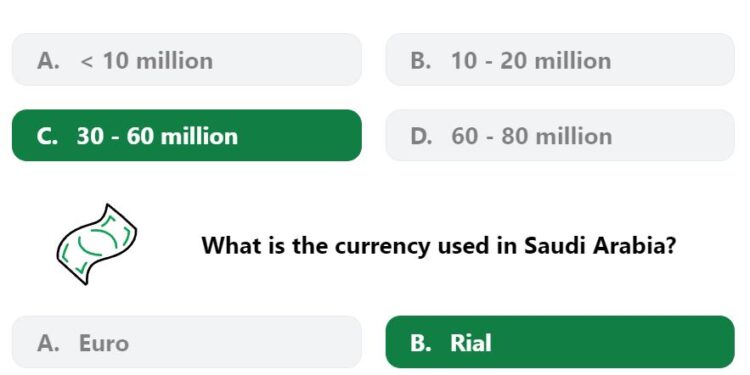The image size is (750, 375).
Task: Click the word Rial in the green button
Action: [471, 343]
